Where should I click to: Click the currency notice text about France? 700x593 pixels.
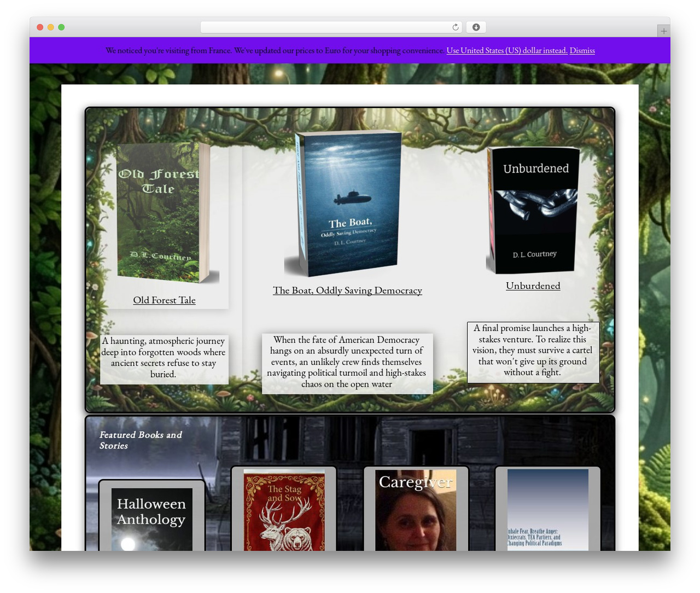(x=275, y=50)
